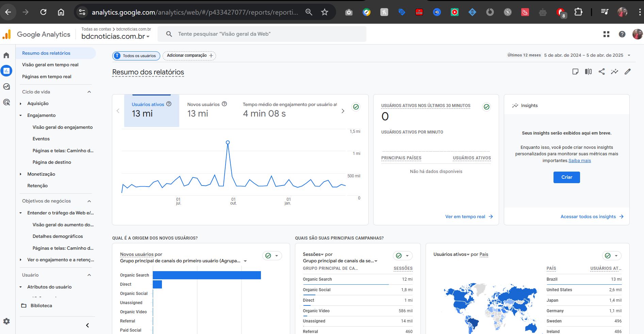Screen dimensions: 644x334
Task: Open checkmark dropdown on Novos usuários card
Action: (272, 256)
